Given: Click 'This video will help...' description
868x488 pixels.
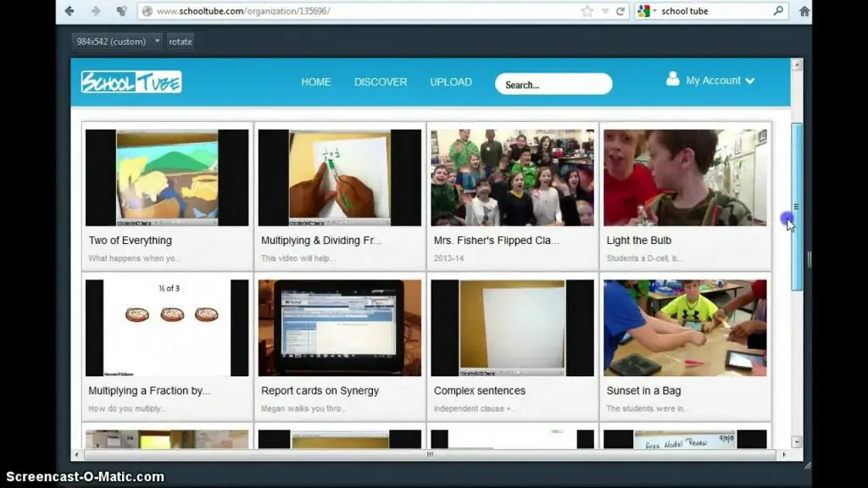Looking at the screenshot, I should click(x=298, y=258).
